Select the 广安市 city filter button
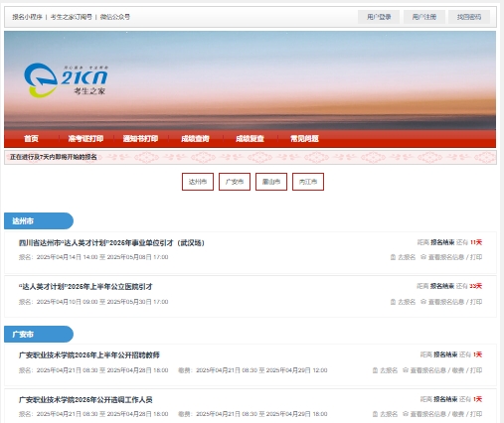The height and width of the screenshot is (423, 504). 235,182
